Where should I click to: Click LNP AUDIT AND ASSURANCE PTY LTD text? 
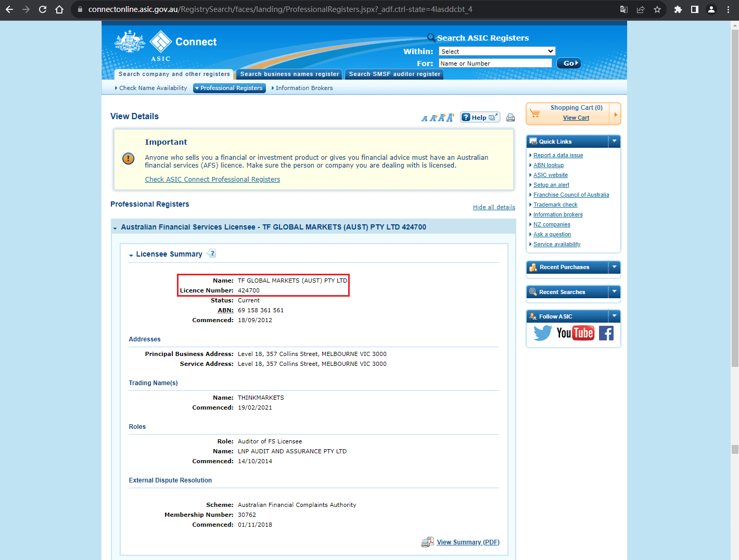[x=292, y=451]
